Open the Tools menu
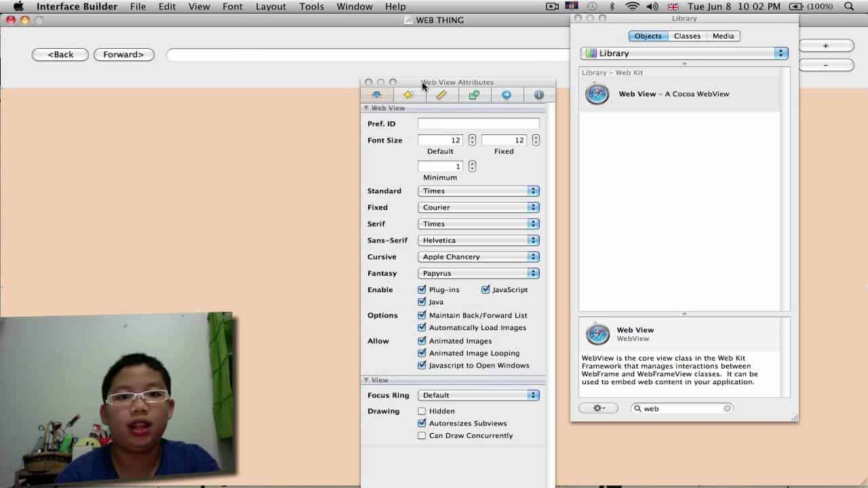 (311, 7)
